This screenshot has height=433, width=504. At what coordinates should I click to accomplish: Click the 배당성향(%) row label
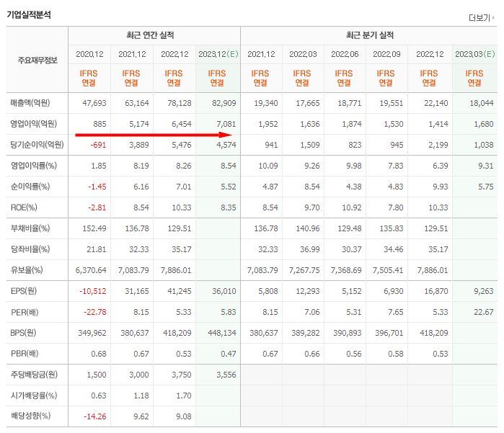point(30,416)
